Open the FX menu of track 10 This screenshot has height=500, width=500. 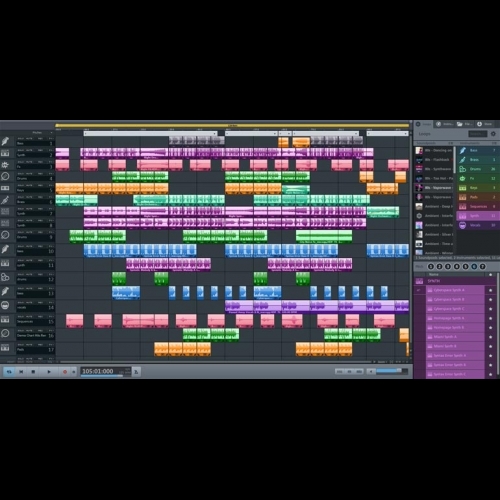pos(51,246)
